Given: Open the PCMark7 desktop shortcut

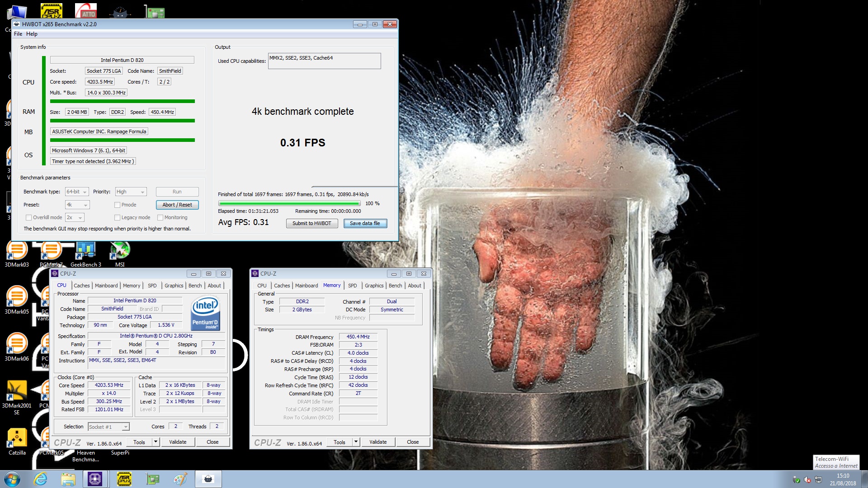Looking at the screenshot, I should [x=51, y=253].
